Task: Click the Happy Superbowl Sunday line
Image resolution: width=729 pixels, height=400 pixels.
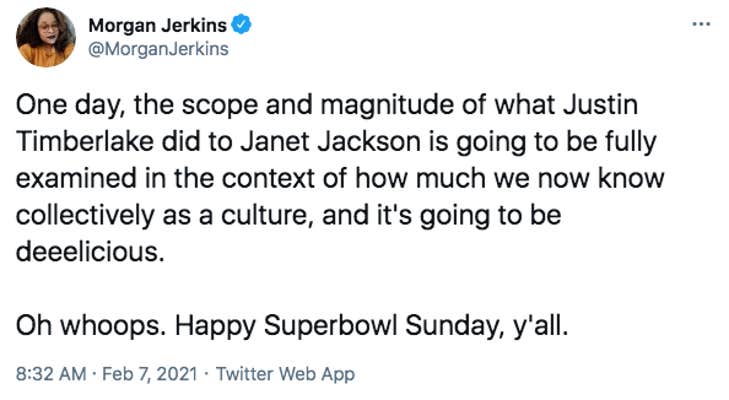Action: point(371,326)
